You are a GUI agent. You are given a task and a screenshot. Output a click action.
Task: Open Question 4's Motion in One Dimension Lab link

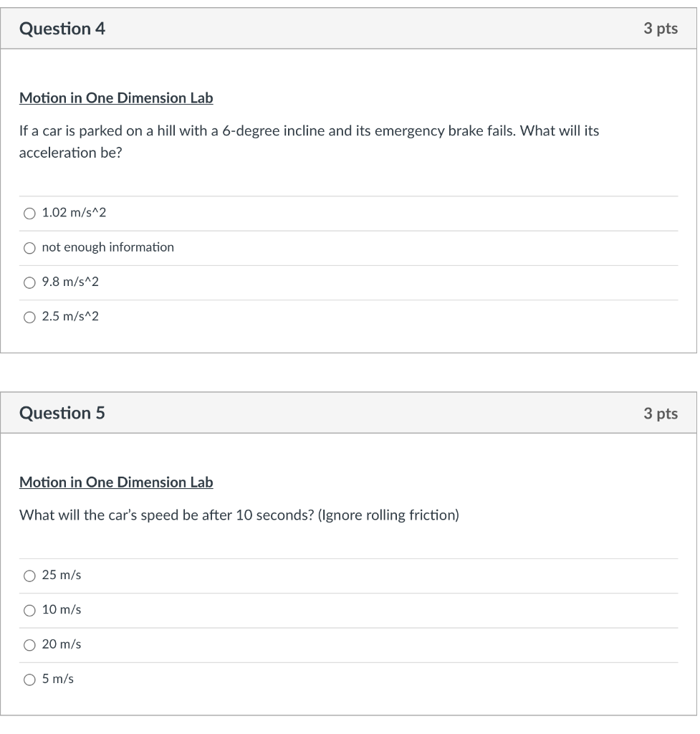pos(116,98)
